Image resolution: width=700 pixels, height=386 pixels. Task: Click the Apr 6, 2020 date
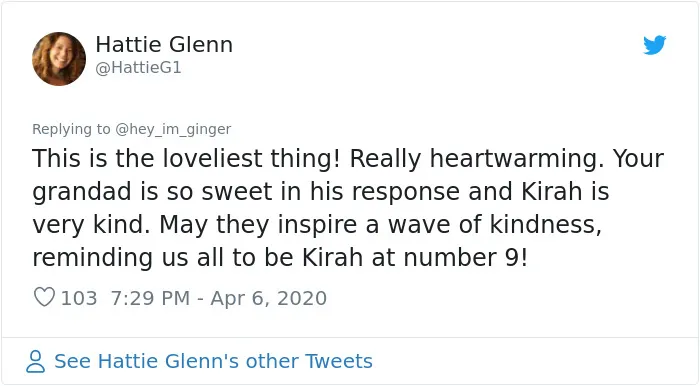(268, 298)
